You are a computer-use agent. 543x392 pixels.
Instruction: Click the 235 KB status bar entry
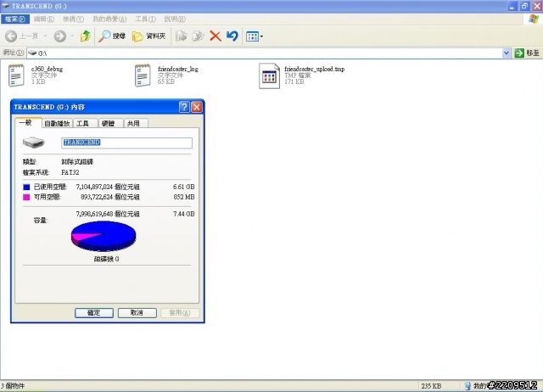point(431,386)
